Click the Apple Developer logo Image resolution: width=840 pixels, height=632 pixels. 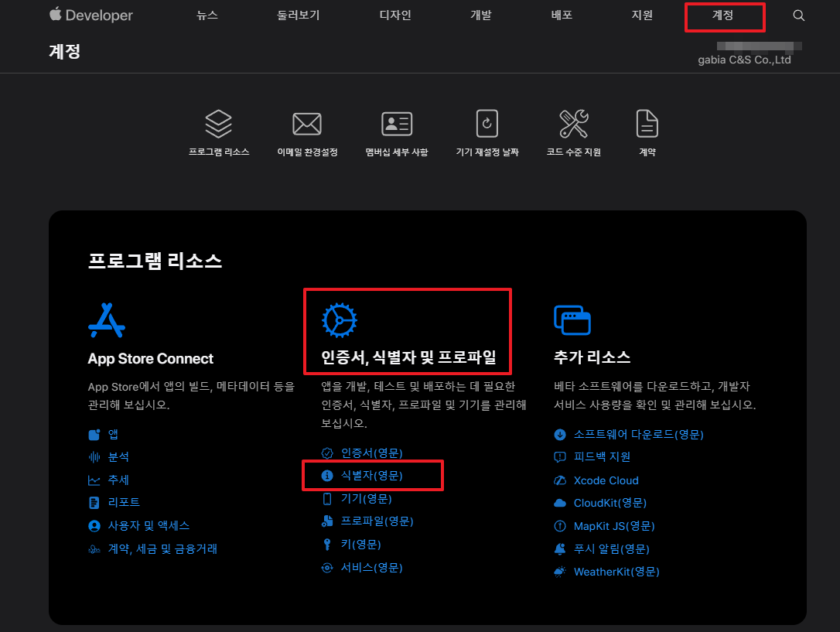(90, 15)
